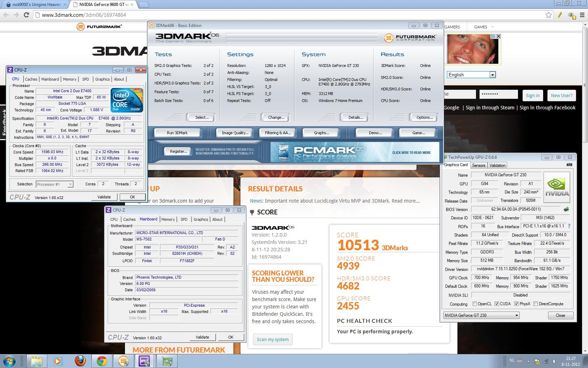The height and width of the screenshot is (368, 588).
Task: Click the PCMark05 banner ad
Action: click(x=355, y=152)
